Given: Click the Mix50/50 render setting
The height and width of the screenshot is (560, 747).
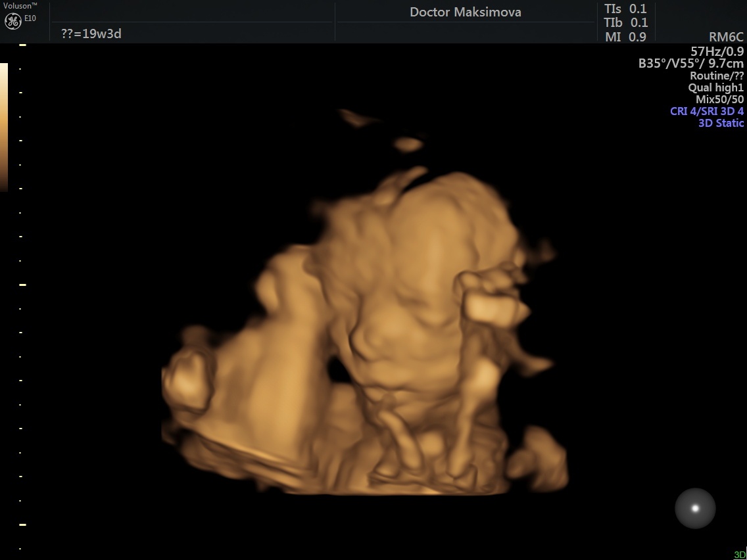Looking at the screenshot, I should pos(719,99).
